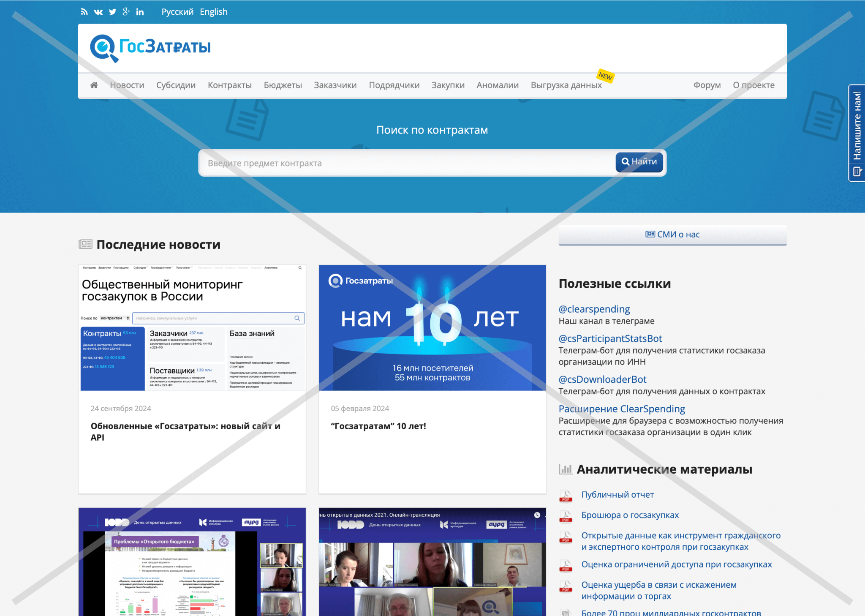This screenshot has height=616, width=865.
Task: Go to homepage via house icon
Action: (x=94, y=85)
